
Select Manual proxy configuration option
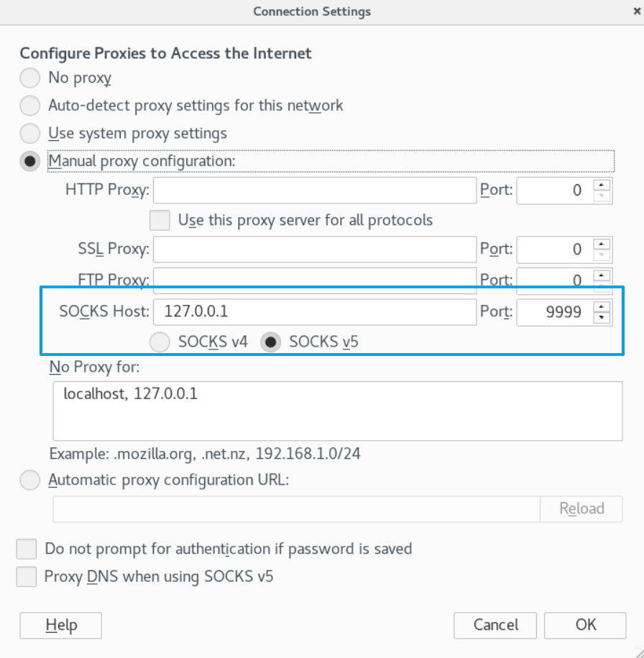[30, 161]
